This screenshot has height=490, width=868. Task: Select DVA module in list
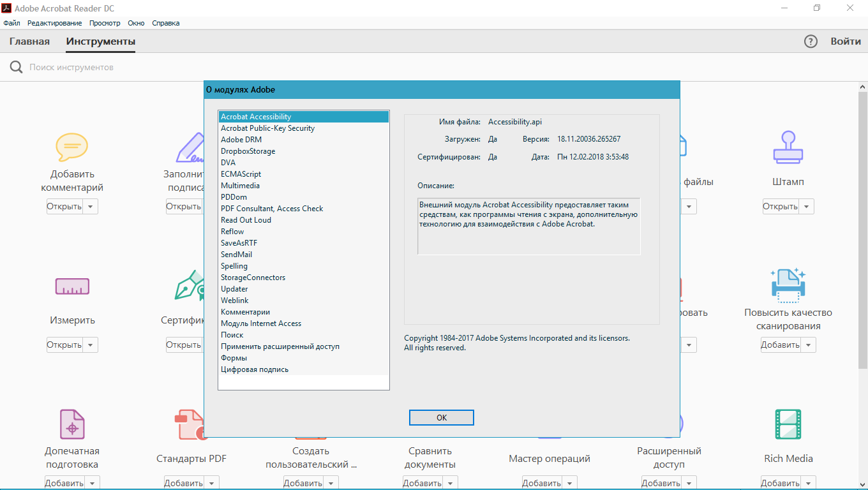304,163
